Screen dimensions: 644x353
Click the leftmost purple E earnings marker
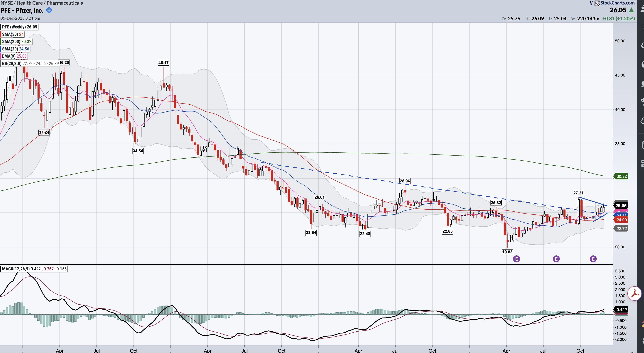[x=516, y=259]
